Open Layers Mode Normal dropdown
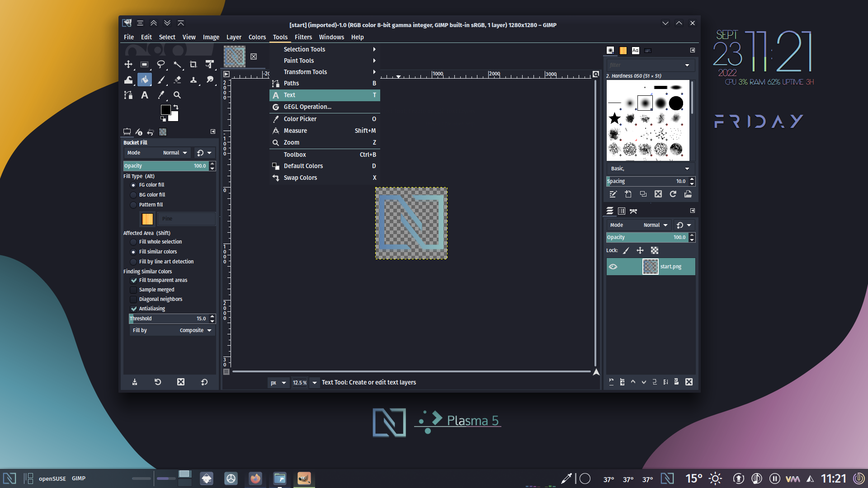This screenshot has width=868, height=488. pos(639,225)
